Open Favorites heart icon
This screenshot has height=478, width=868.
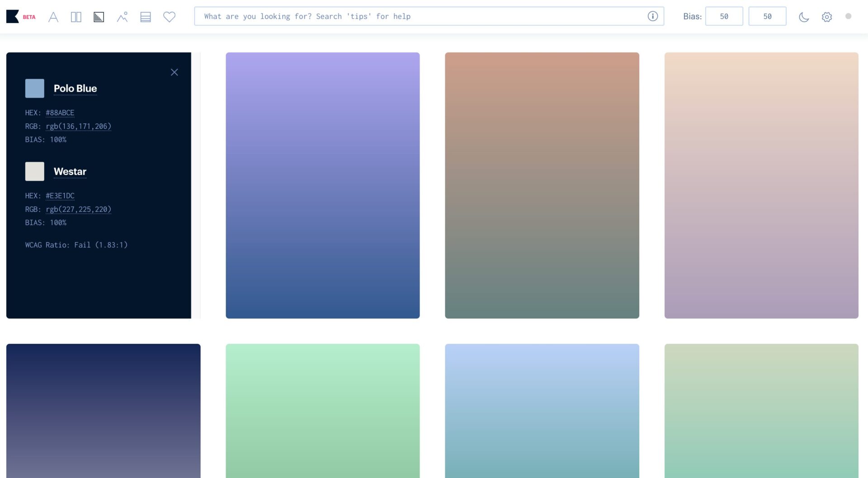coord(169,17)
